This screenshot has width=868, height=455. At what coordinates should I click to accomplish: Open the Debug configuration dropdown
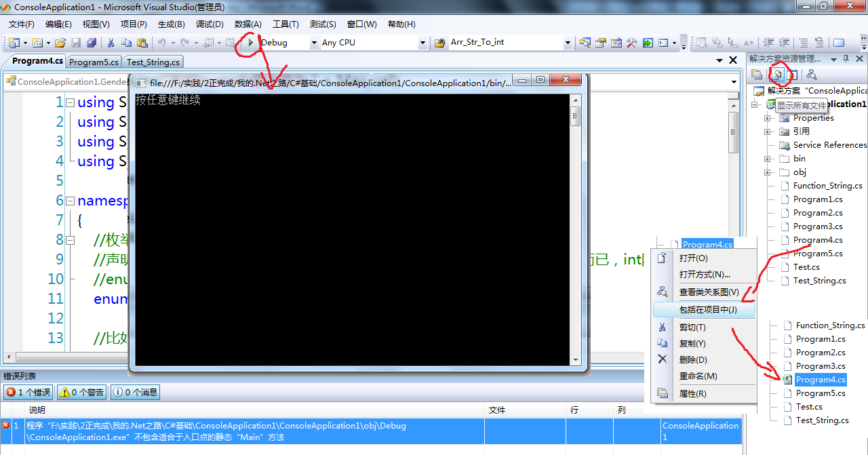(x=314, y=43)
